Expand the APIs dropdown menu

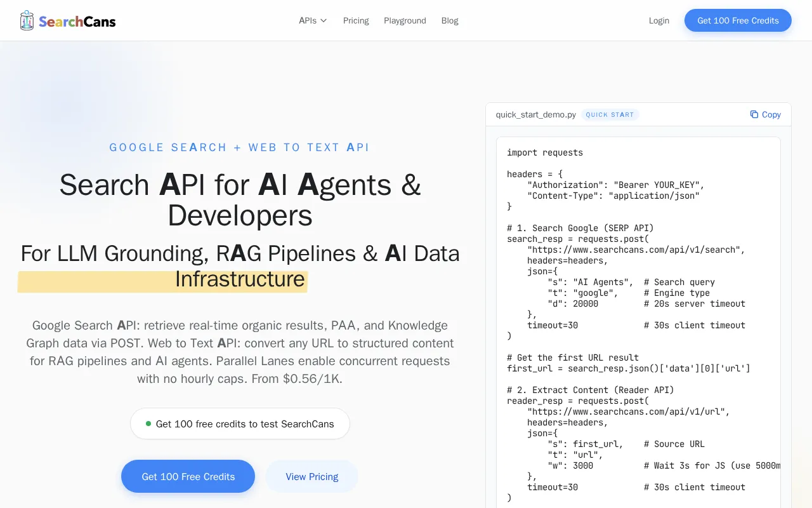point(313,20)
